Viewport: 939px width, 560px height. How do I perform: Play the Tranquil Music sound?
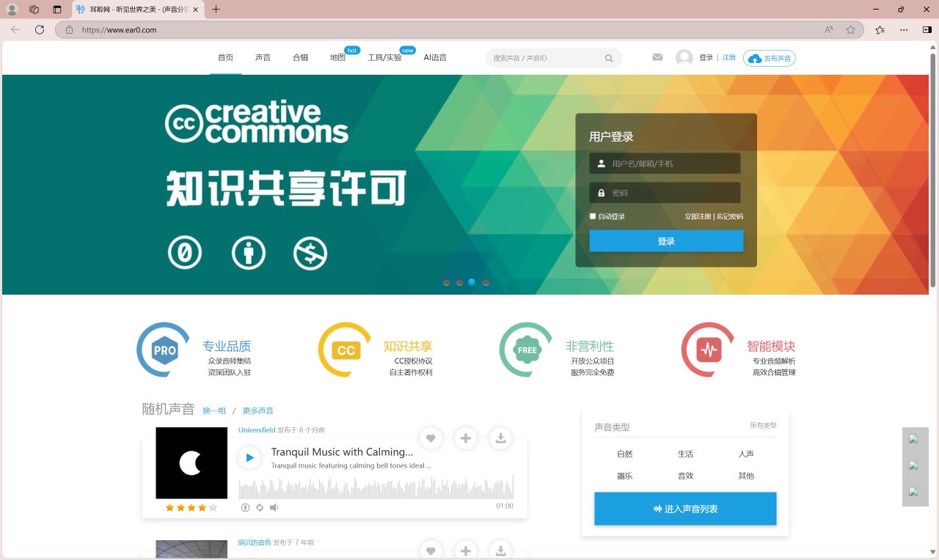pos(249,458)
